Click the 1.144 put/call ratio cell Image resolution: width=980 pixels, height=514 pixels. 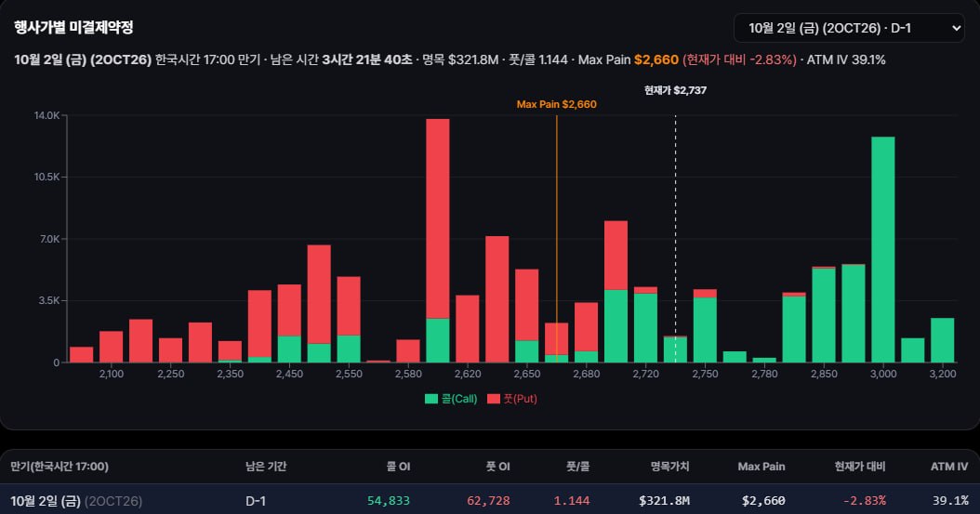572,501
